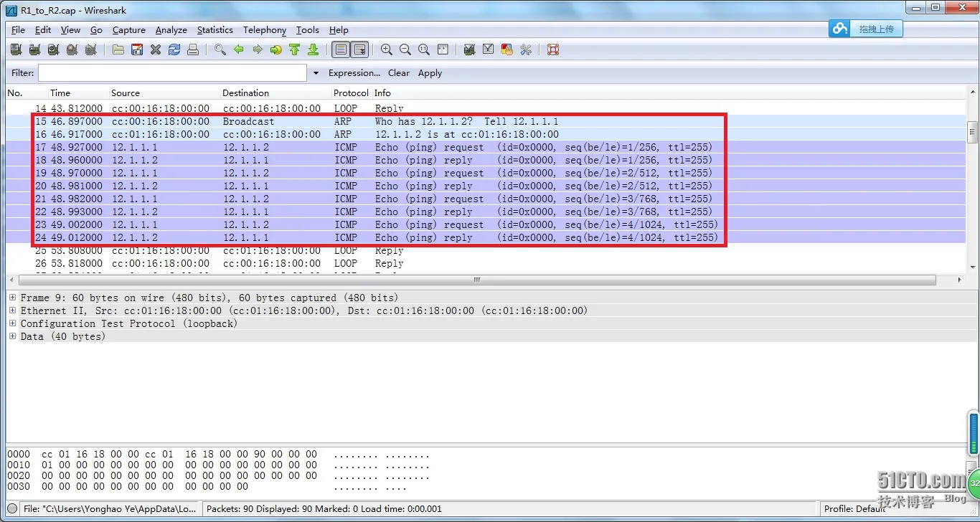Expand Configuration Test Protocol node
Viewport: 980px width, 522px height.
point(13,323)
